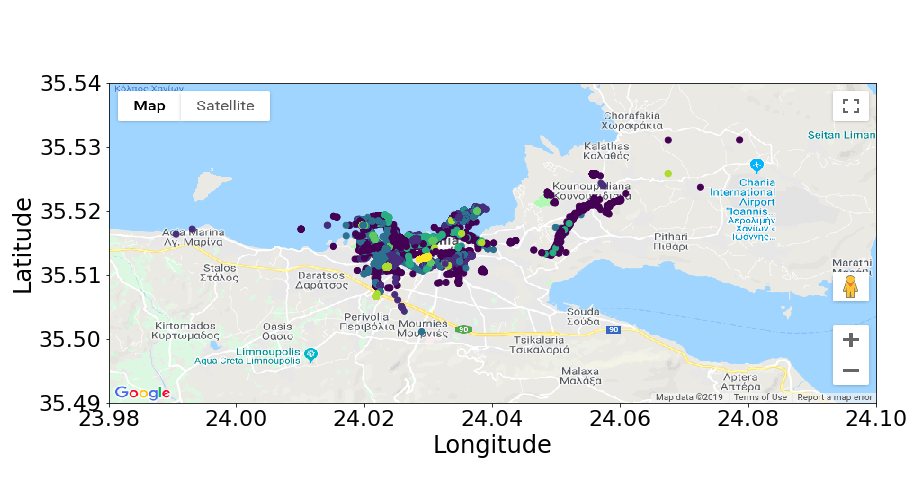This screenshot has width=918, height=486.
Task: Click the Agia Marina town label
Action: coord(193,237)
